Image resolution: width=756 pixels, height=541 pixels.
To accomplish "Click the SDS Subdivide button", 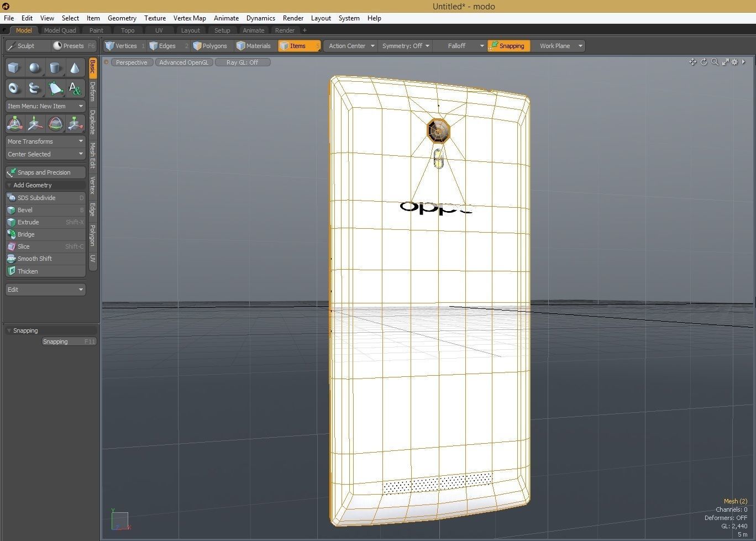I will [x=45, y=198].
